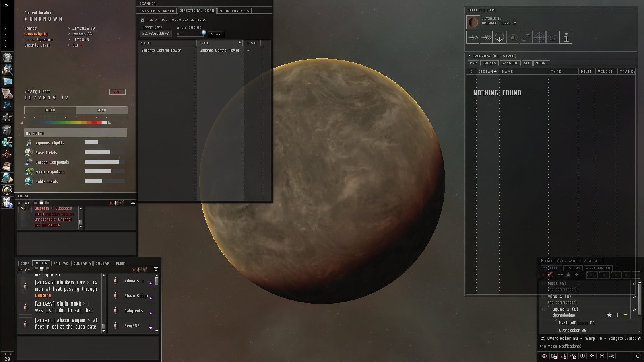644x362 pixels.
Task: Open the Corp chat channel tab
Action: point(25,263)
